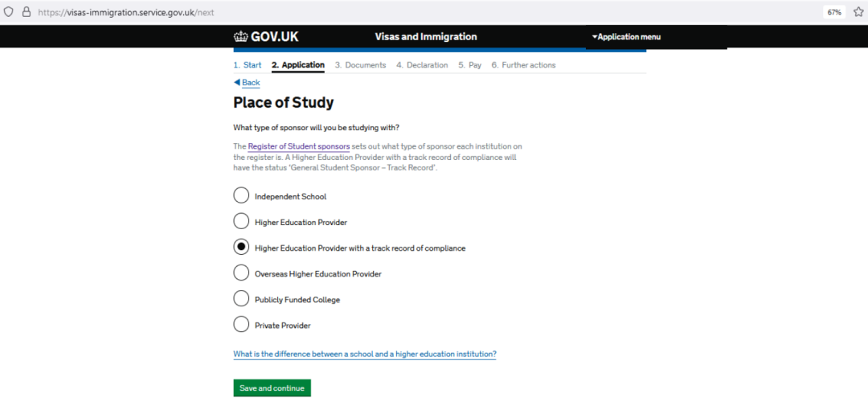Open the Register of Student sponsors link
Viewport: 868px width, 402px height.
click(x=299, y=147)
